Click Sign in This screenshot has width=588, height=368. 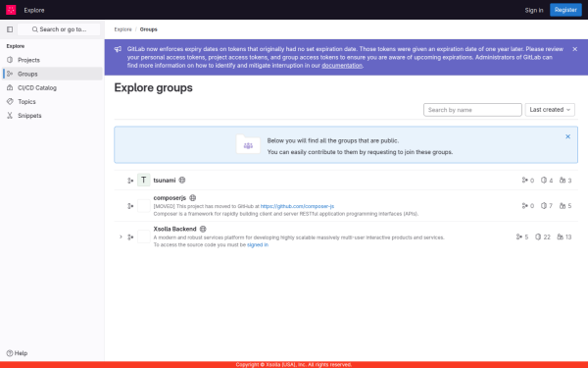tap(534, 10)
